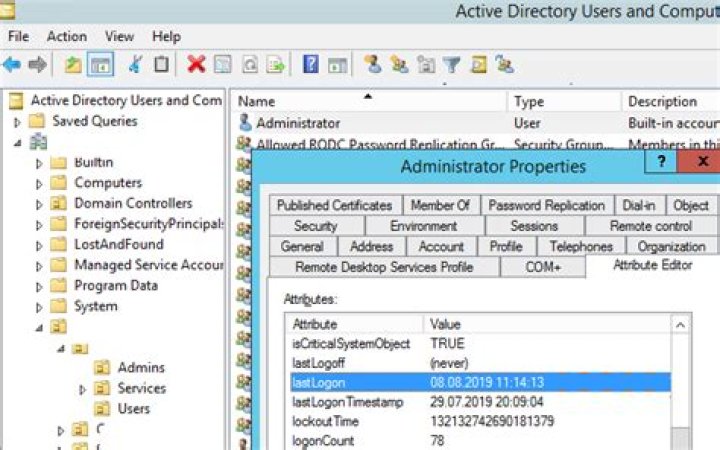Click Create new organizational unit icon
720x450 pixels.
[x=426, y=64]
